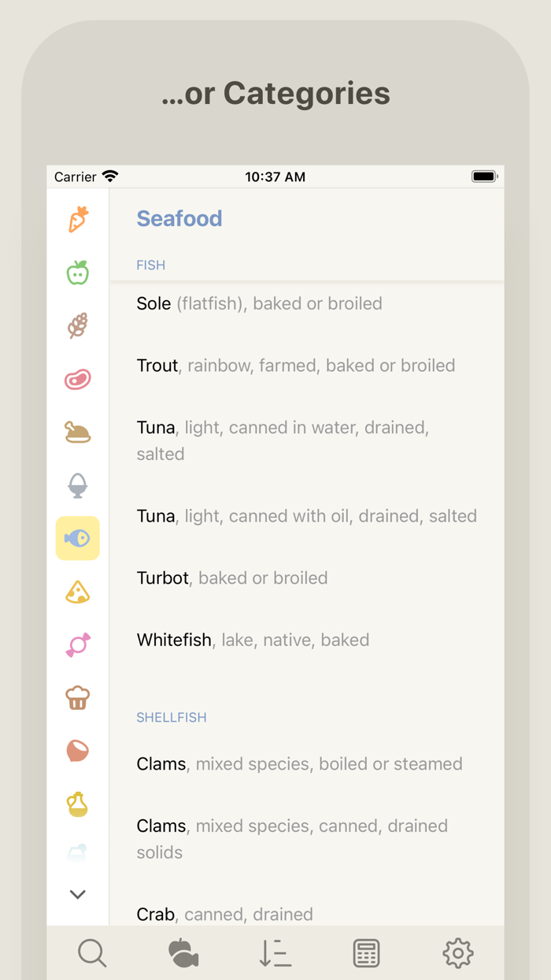Open the wheat grains category
The image size is (551, 980).
(78, 325)
